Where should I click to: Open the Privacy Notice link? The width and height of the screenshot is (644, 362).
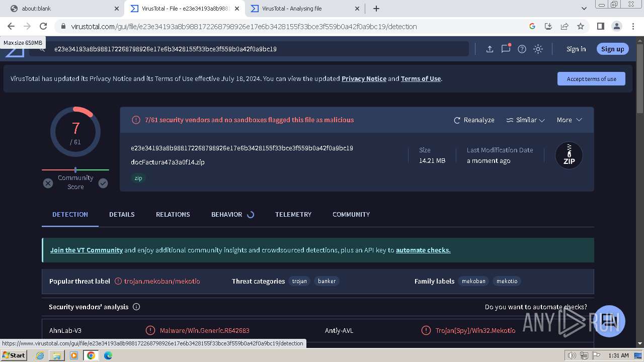pyautogui.click(x=364, y=78)
